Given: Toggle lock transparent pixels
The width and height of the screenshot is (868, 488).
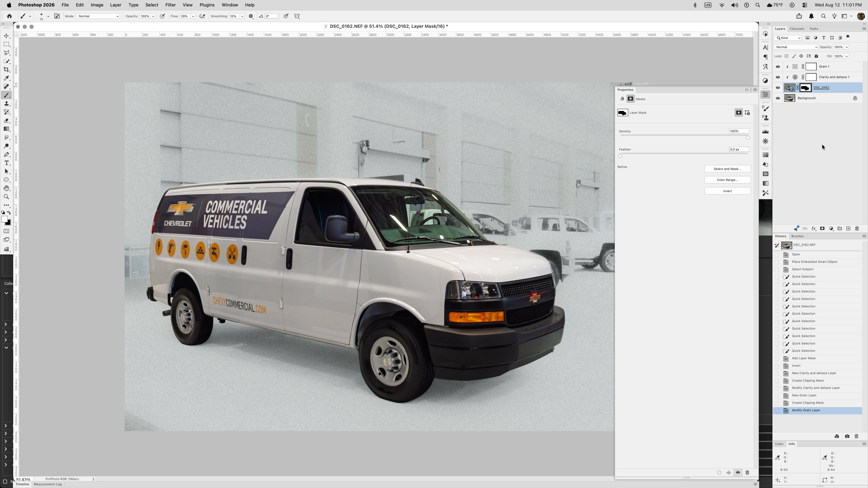Looking at the screenshot, I should [786, 56].
